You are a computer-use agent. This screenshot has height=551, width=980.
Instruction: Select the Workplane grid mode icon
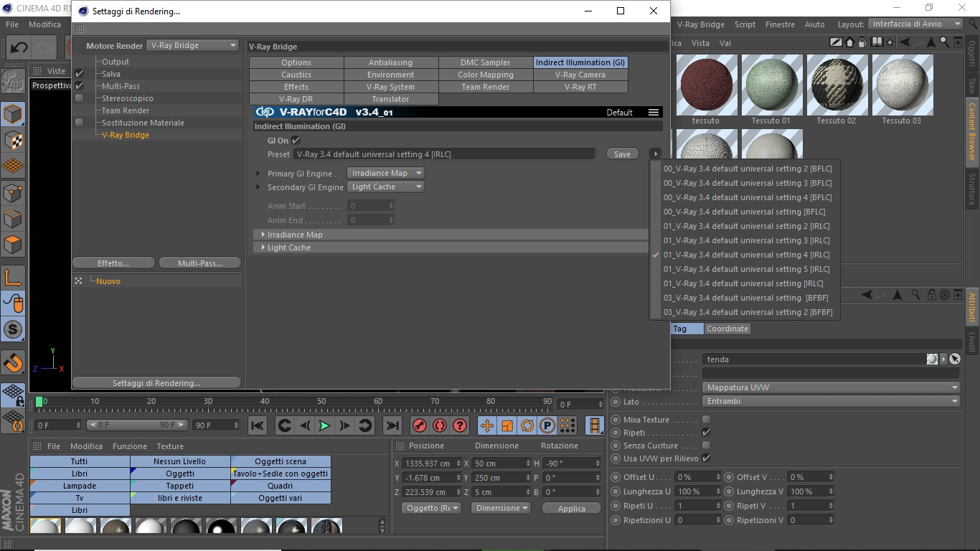coord(13,166)
